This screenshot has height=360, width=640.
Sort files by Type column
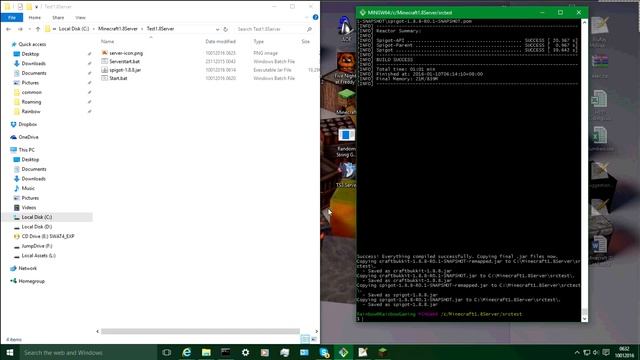pos(259,42)
